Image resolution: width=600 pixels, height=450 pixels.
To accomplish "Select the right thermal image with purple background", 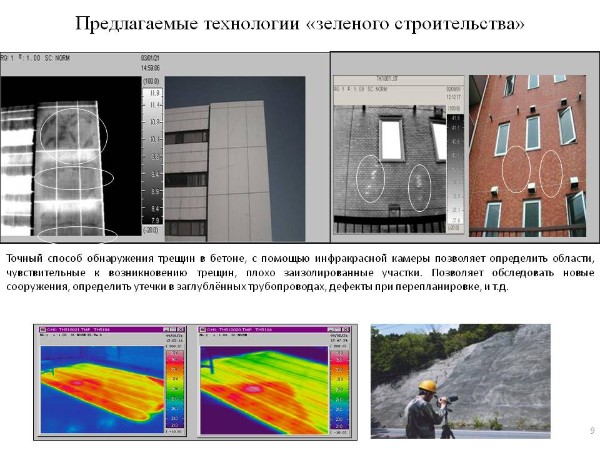I will pos(264,390).
